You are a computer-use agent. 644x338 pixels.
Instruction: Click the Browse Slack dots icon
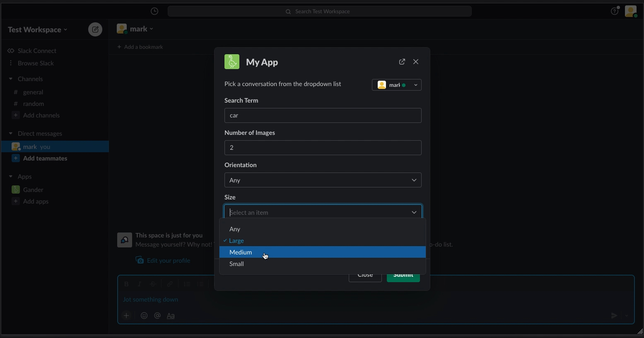pos(11,63)
